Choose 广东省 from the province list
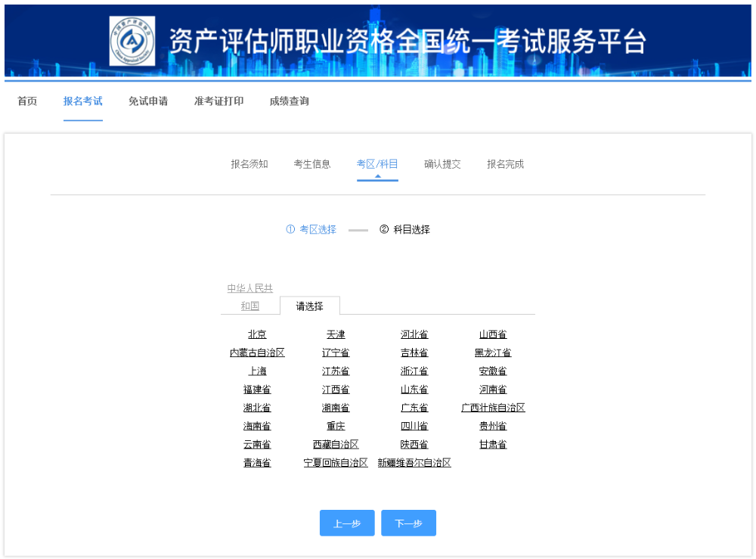 (x=414, y=407)
